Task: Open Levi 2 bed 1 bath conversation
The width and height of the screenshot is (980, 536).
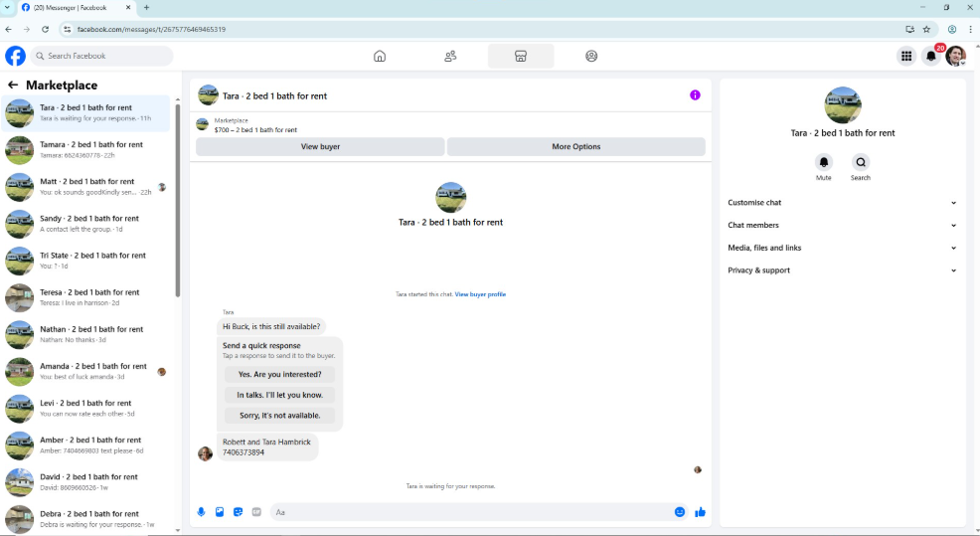Action: click(x=85, y=409)
